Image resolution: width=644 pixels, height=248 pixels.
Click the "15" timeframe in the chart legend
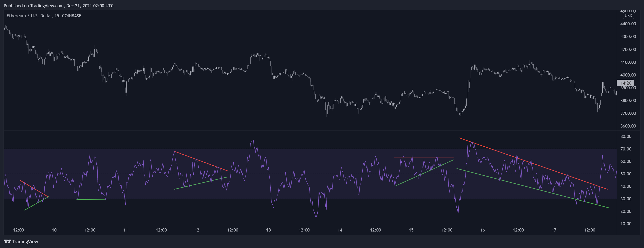tap(58, 15)
